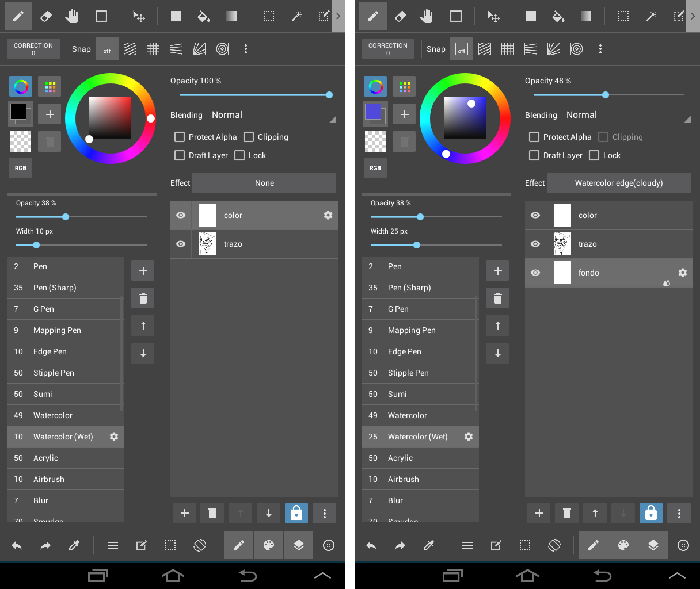This screenshot has width=700, height=589.
Task: Open the Watercolor edge(cloudy) effect dropdown
Action: coord(619,183)
